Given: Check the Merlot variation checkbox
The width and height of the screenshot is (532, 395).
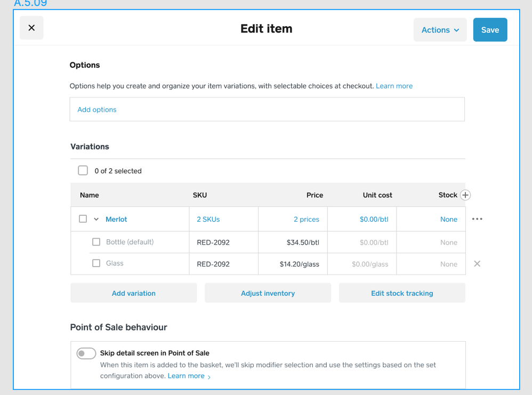Looking at the screenshot, I should tap(83, 219).
